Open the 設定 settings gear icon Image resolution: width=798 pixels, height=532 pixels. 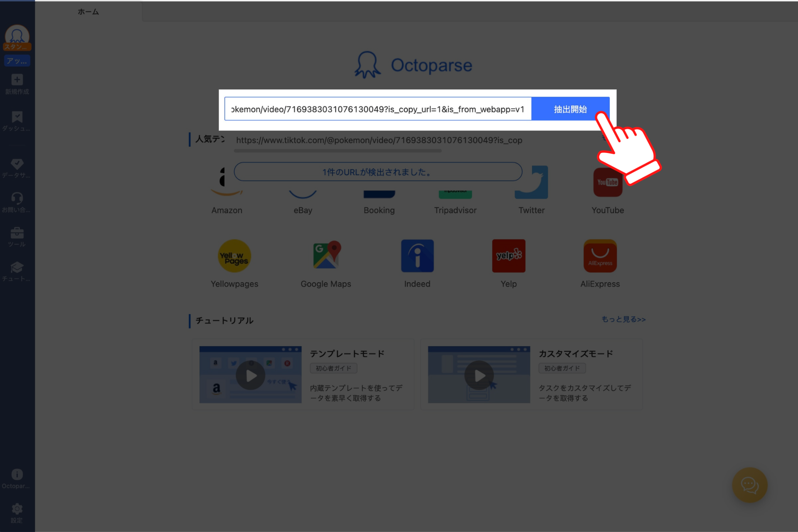pyautogui.click(x=17, y=509)
